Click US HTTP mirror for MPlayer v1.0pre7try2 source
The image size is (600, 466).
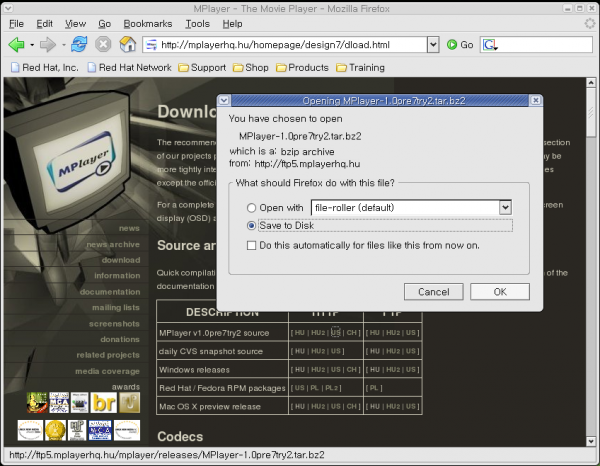click(335, 332)
